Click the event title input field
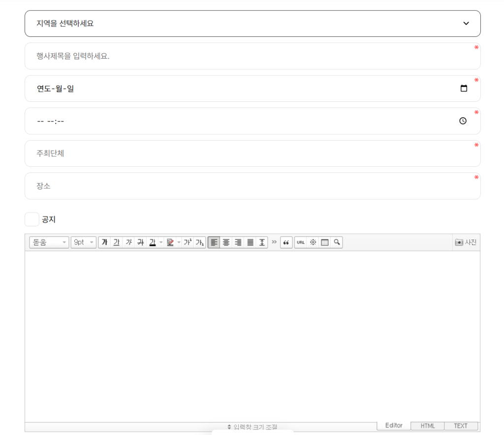 [x=252, y=56]
